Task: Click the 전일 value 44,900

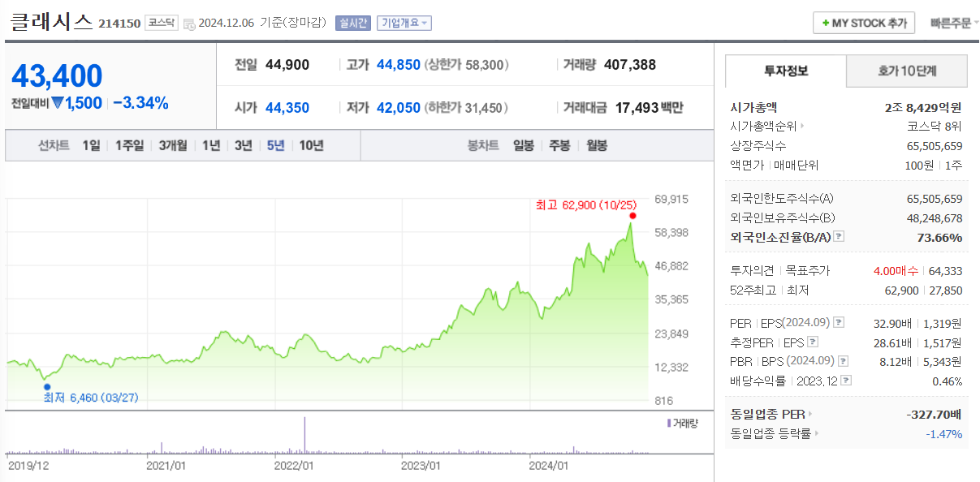Action: click(x=287, y=64)
